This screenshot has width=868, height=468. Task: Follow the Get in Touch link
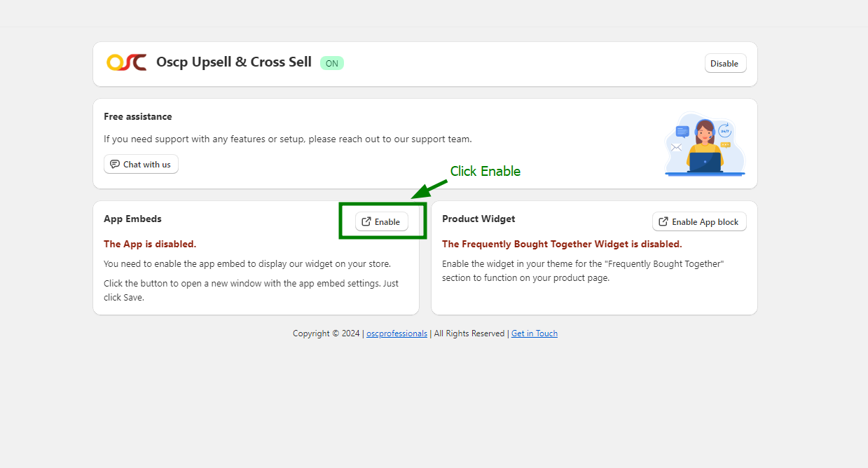[535, 333]
